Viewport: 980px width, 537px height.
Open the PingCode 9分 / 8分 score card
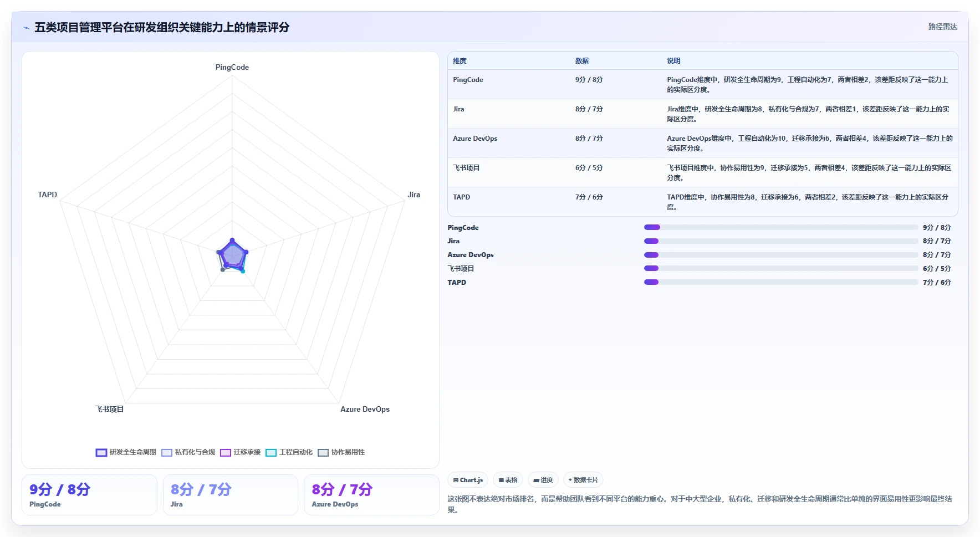[x=89, y=495]
